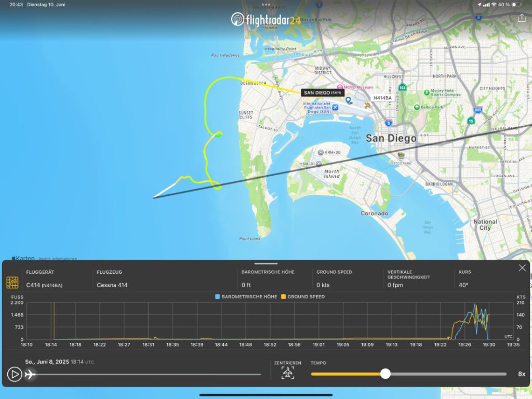Tap the share icon at top right
Viewport: 532px width, 399px height.
(x=522, y=18)
